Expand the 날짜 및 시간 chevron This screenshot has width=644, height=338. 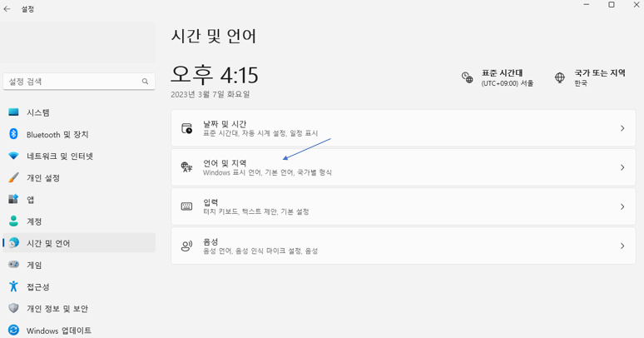click(622, 128)
